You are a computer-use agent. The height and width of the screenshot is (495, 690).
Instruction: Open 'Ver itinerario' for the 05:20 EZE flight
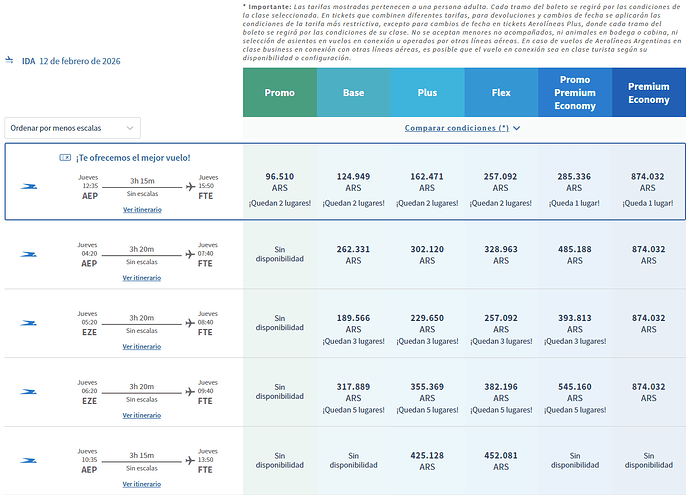(x=142, y=347)
